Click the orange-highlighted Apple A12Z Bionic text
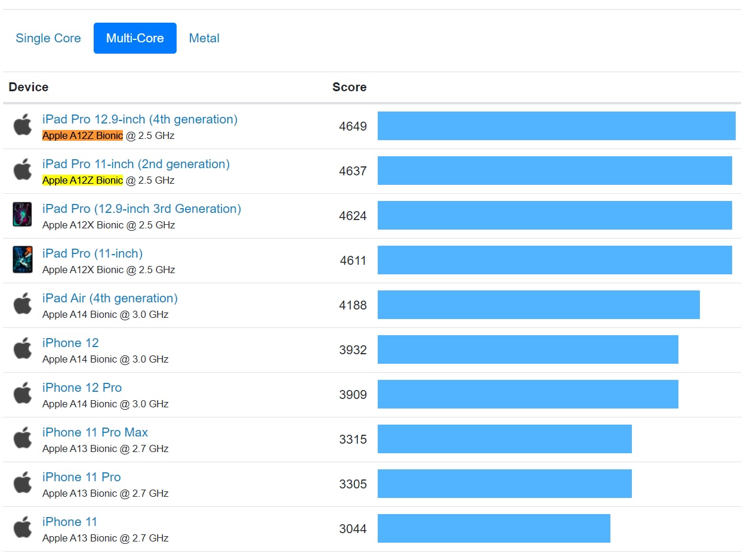Image resolution: width=756 pixels, height=557 pixels. (x=82, y=135)
